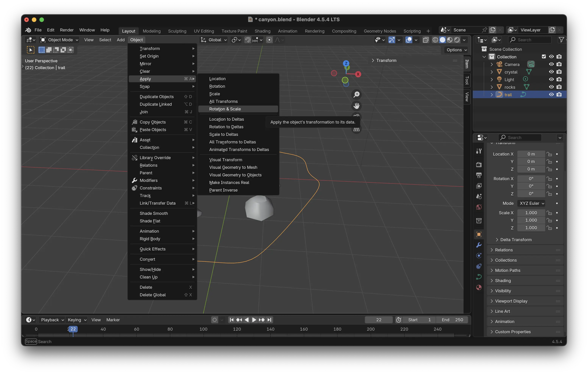
Task: Open the Material properties tab icon
Action: [x=479, y=287]
